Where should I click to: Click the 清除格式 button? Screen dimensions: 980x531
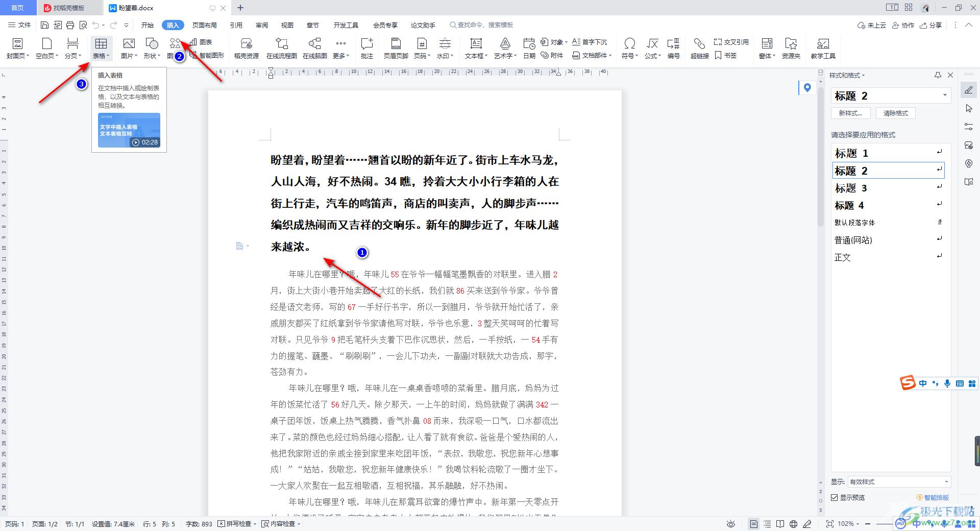896,113
